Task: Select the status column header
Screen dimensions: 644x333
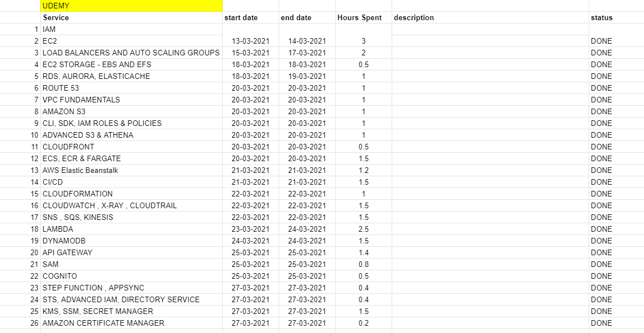Action: click(x=617, y=18)
